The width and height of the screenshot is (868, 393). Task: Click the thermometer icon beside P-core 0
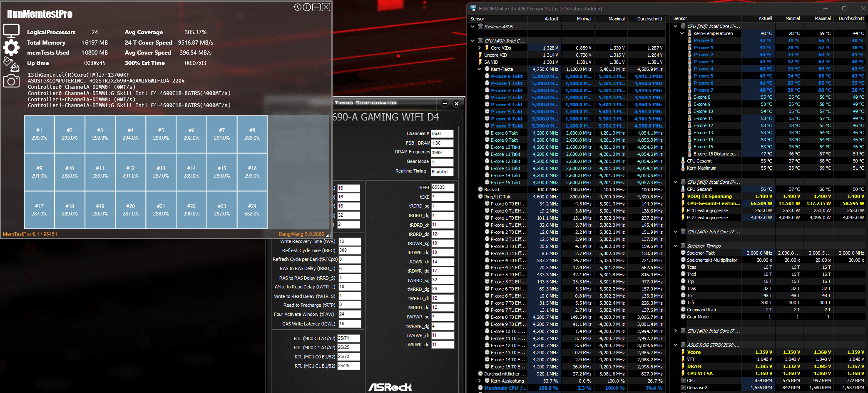690,40
